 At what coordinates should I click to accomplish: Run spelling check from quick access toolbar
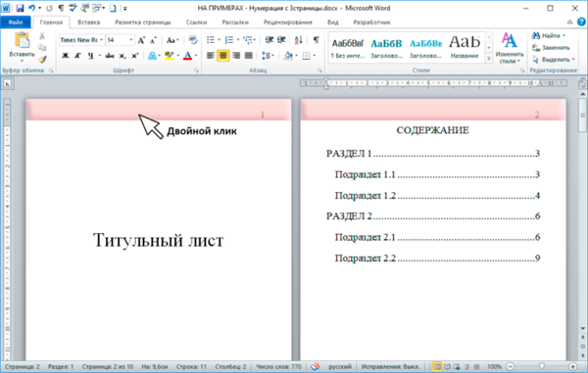tap(73, 8)
